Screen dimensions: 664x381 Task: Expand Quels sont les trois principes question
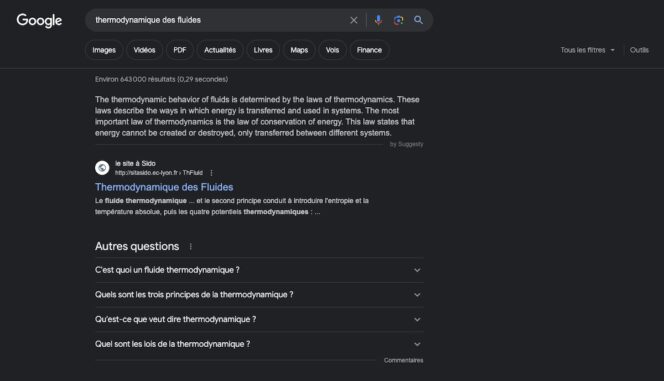259,295
